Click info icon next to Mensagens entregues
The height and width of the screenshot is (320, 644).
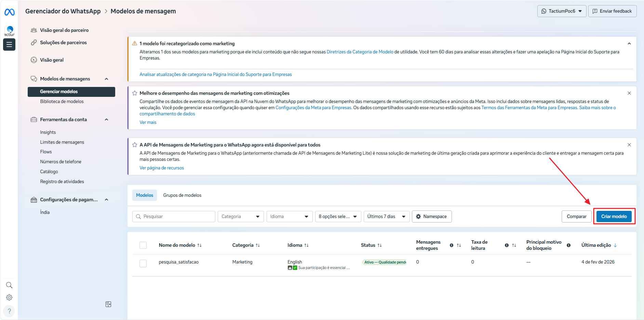point(452,245)
